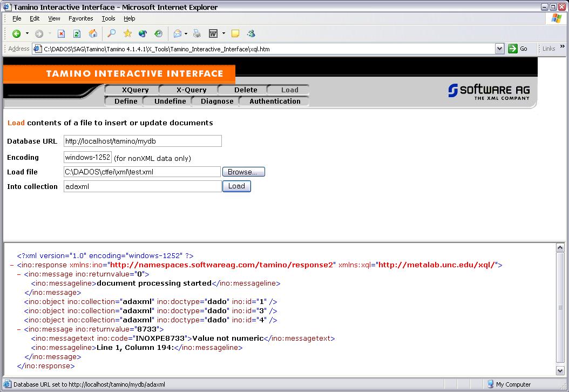
Task: Expand the Edit with Word dropdown arrow
Action: coord(223,34)
